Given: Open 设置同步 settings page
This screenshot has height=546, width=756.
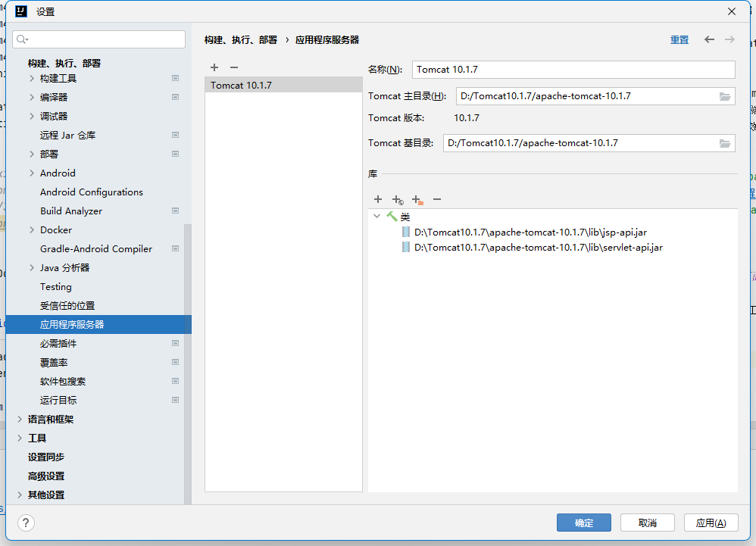Looking at the screenshot, I should (45, 457).
